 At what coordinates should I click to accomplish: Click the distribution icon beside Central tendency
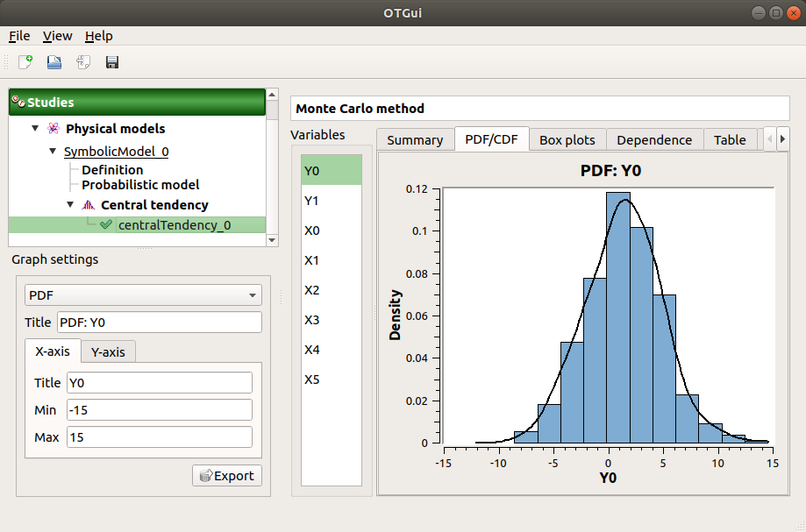88,205
